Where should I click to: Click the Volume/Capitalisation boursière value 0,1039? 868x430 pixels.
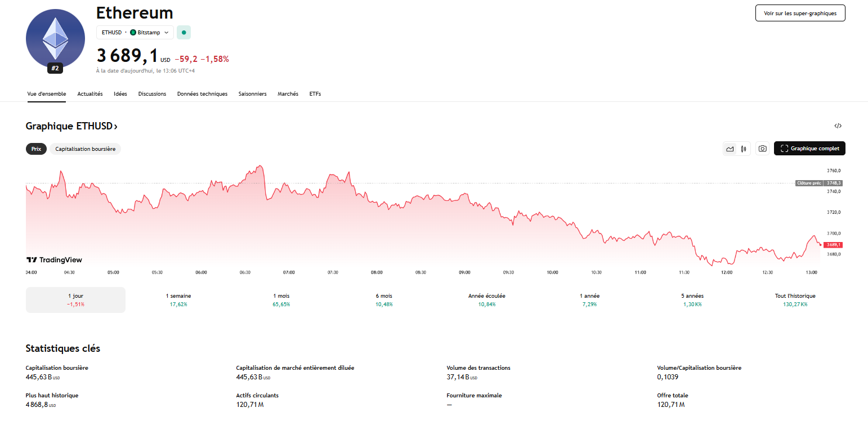668,377
